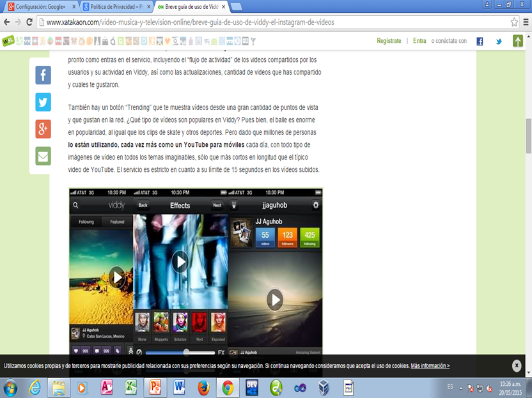Click the WSL green logo icon
This screenshot has height=398, width=532.
(8, 41)
